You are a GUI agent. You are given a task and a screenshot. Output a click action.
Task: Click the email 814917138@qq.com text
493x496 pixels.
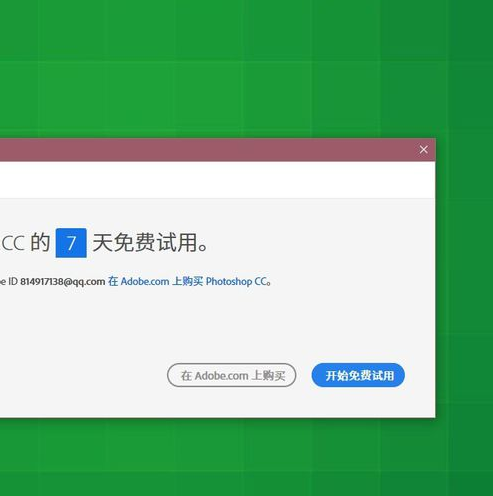(63, 282)
